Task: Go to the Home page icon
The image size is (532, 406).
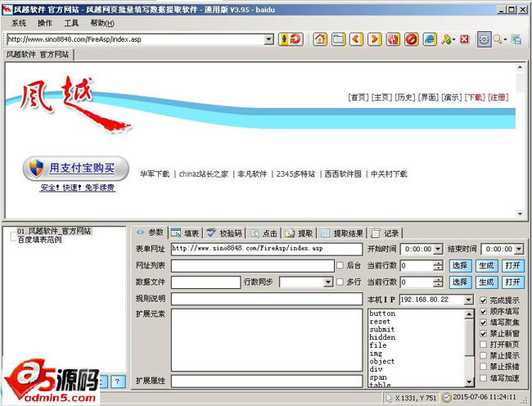Action: tap(319, 39)
